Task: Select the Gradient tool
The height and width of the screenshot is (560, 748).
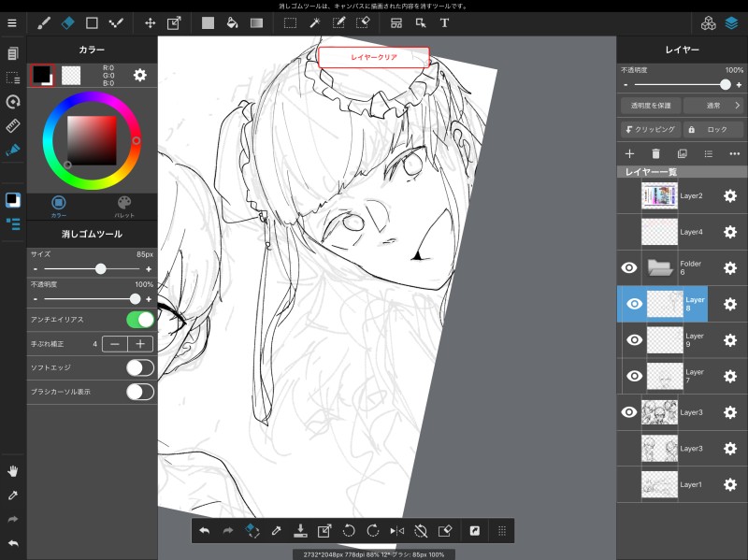Action: (256, 22)
